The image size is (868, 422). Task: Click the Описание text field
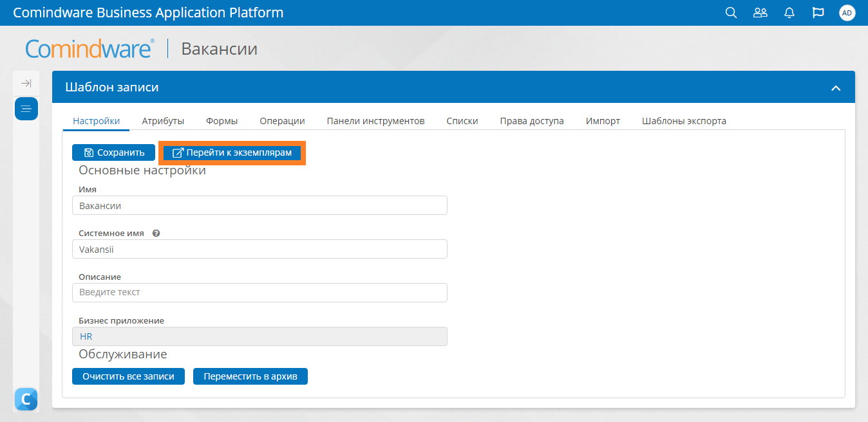tap(259, 293)
